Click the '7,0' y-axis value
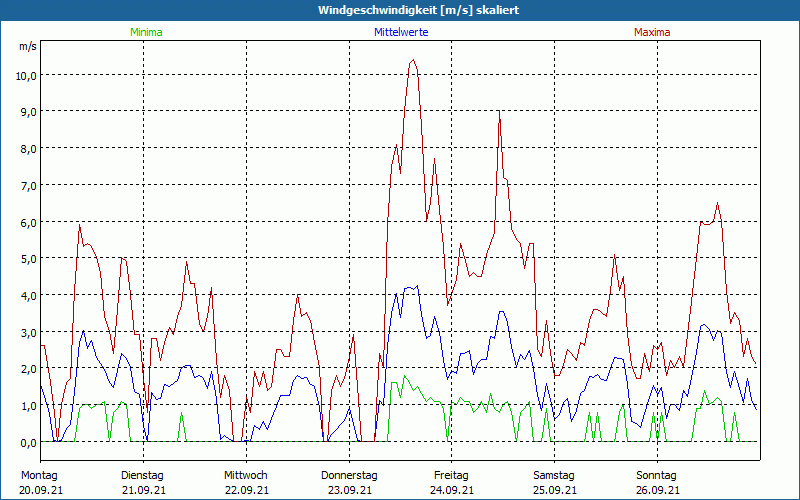The width and height of the screenshot is (800, 500). coord(29,186)
